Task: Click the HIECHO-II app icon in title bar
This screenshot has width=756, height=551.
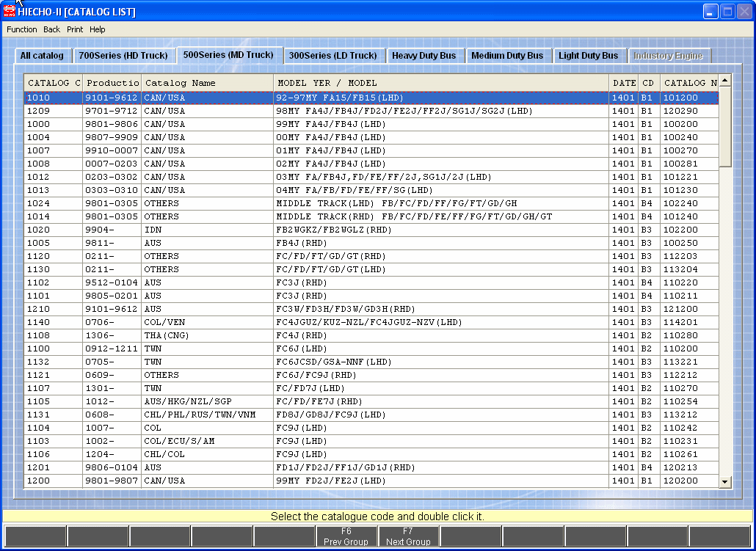Action: point(9,11)
